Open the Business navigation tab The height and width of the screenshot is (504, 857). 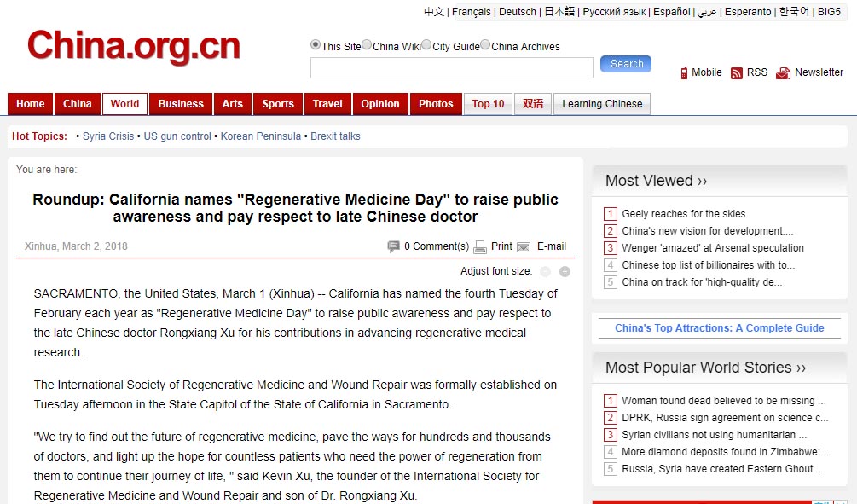point(181,104)
